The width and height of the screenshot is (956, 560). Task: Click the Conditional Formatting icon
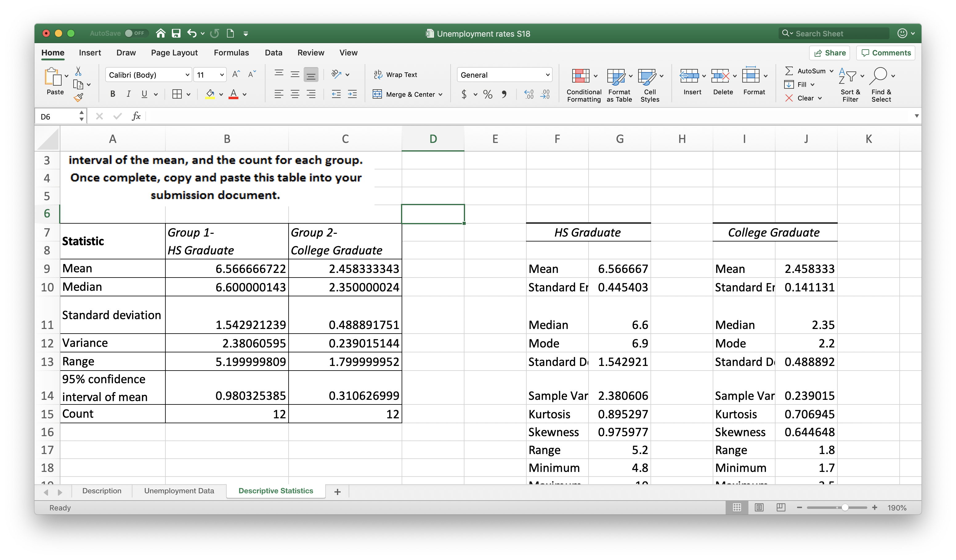tap(581, 76)
